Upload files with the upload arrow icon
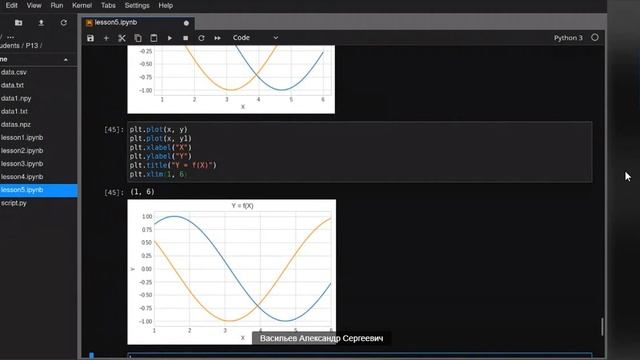The height and width of the screenshot is (360, 640). 41,23
